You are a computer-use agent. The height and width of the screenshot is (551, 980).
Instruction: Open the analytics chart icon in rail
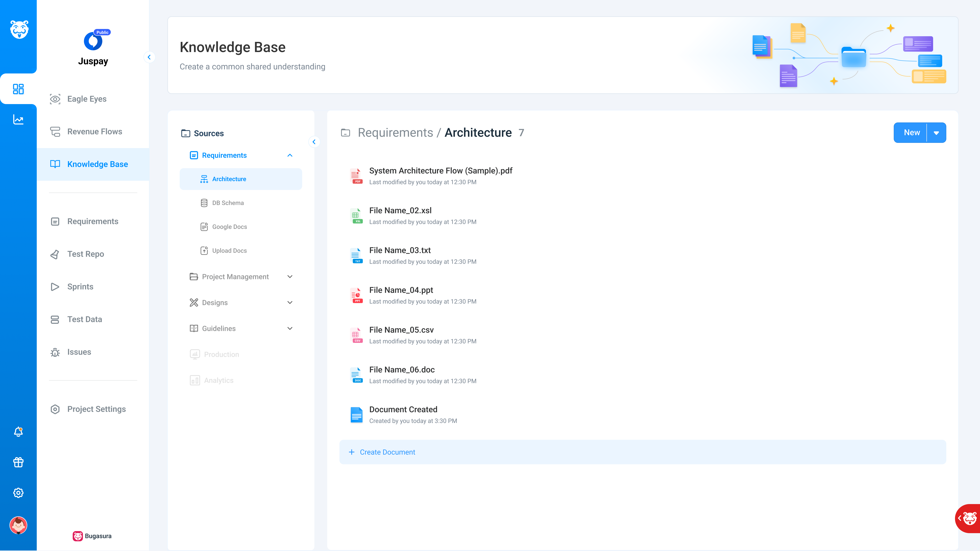(18, 119)
